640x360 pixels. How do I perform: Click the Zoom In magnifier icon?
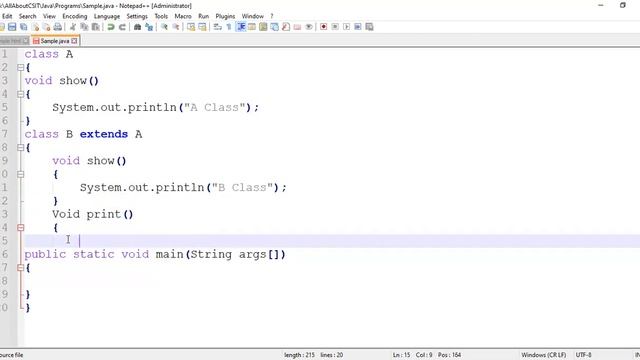coord(164,27)
